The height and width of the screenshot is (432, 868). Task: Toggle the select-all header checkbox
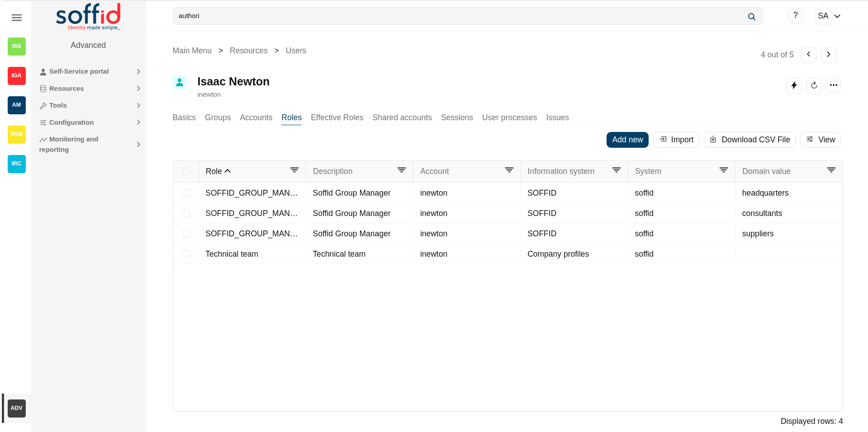click(186, 172)
